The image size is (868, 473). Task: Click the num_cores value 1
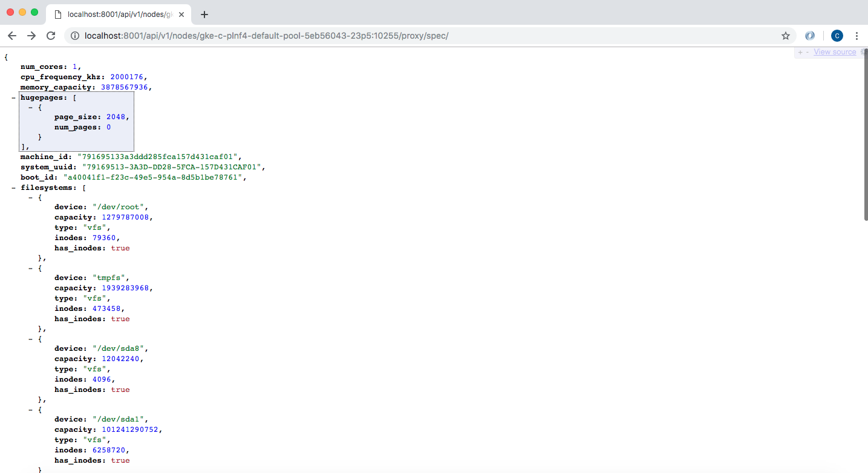click(75, 67)
